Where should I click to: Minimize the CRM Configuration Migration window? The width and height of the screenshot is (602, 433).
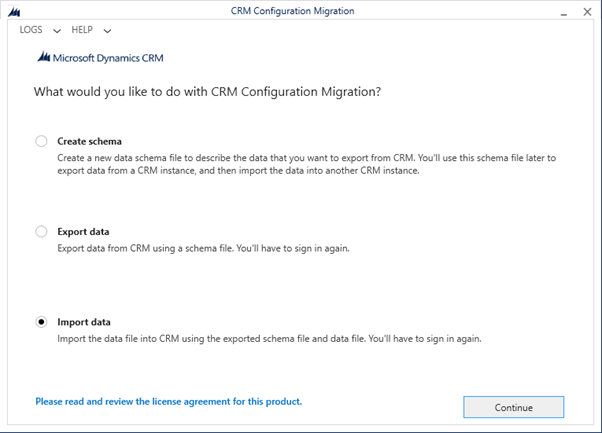pos(564,13)
